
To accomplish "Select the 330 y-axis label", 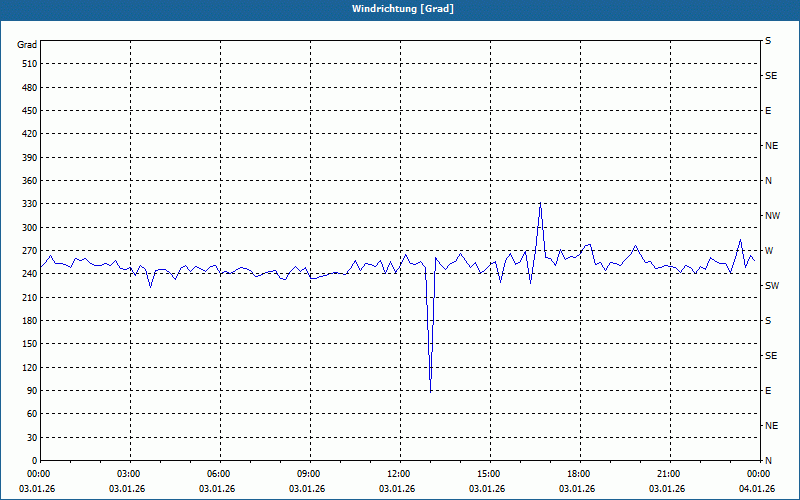I will pos(30,204).
